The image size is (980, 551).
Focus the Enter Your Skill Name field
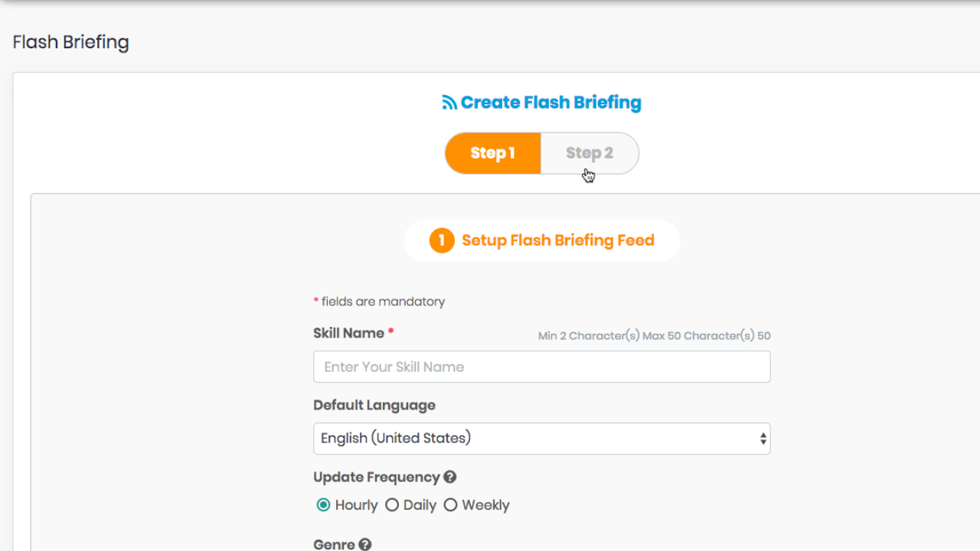click(x=541, y=367)
